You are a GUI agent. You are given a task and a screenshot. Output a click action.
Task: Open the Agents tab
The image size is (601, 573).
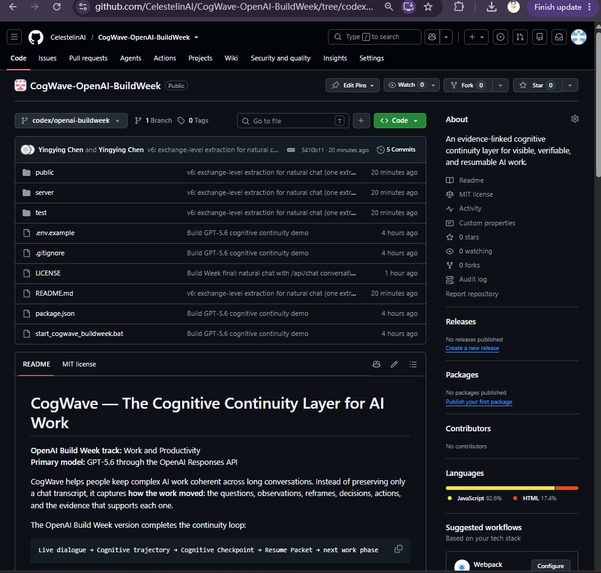(130, 58)
